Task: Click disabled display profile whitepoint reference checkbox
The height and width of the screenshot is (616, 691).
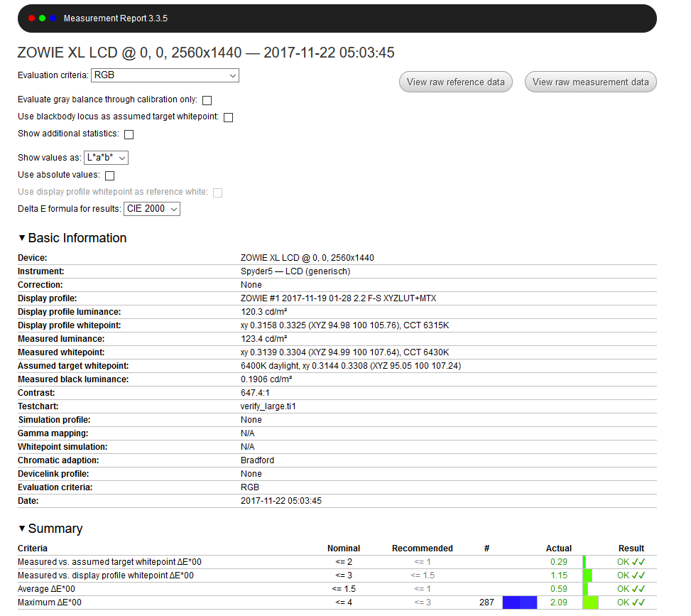Action: click(218, 193)
